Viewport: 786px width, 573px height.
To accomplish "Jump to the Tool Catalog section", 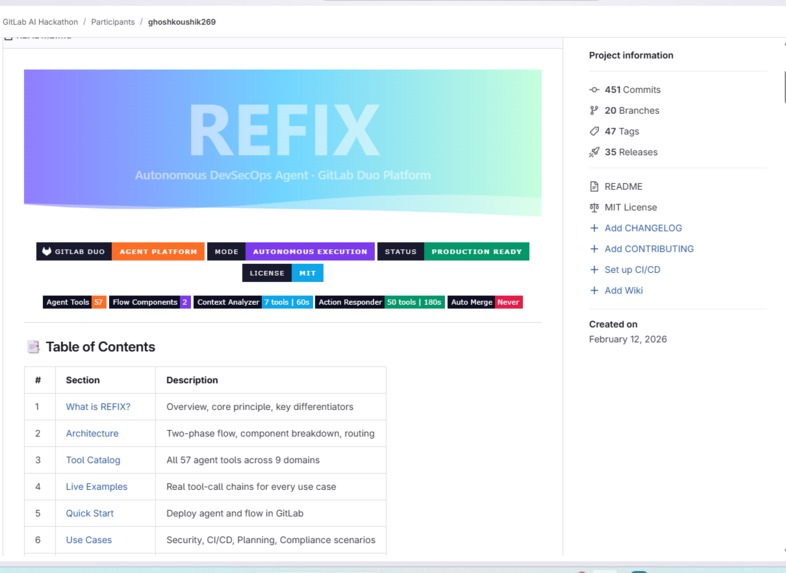I will pos(93,460).
